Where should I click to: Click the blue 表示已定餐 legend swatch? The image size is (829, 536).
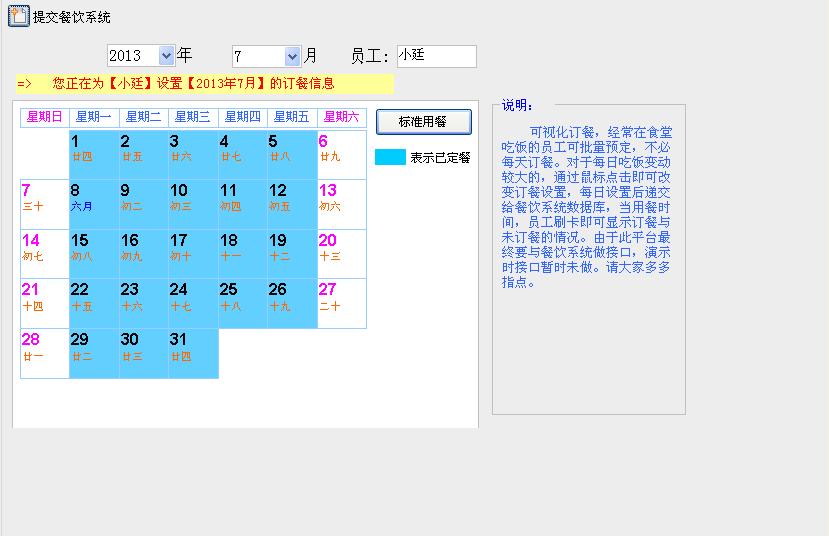click(390, 157)
